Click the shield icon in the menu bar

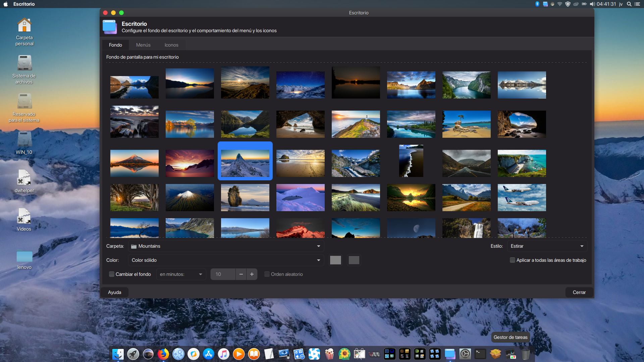[x=568, y=4]
